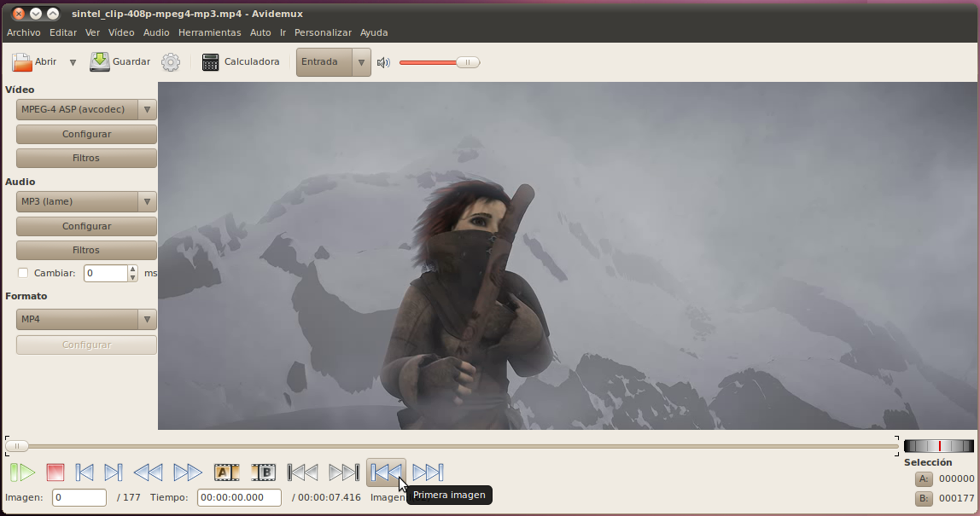Click the volume slider handle
The width and height of the screenshot is (980, 516).
point(468,62)
